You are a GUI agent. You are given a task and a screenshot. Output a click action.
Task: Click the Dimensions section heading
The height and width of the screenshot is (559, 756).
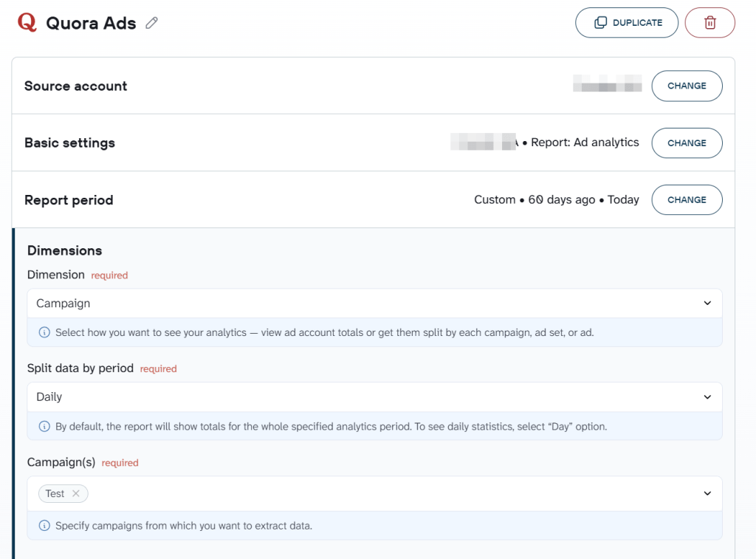point(65,251)
